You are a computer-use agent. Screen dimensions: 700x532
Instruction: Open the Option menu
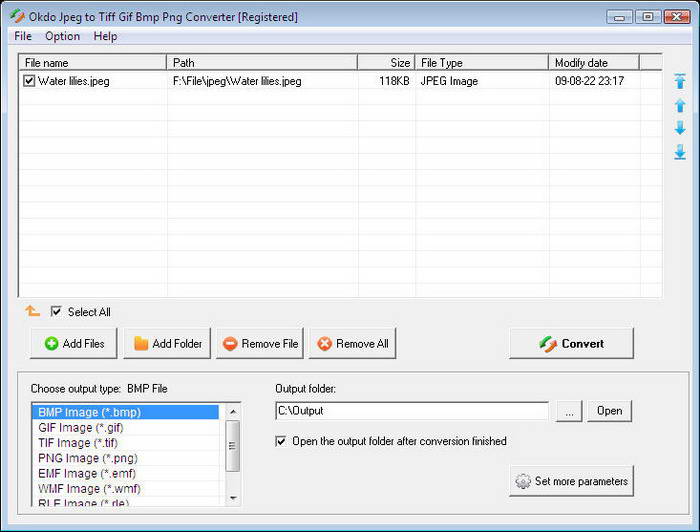(x=62, y=36)
